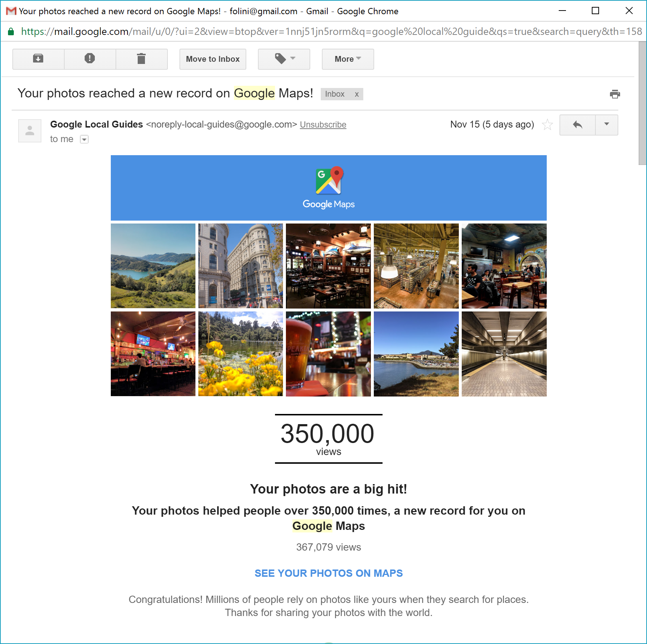The width and height of the screenshot is (647, 644).
Task: Archive this email
Action: pyautogui.click(x=38, y=59)
